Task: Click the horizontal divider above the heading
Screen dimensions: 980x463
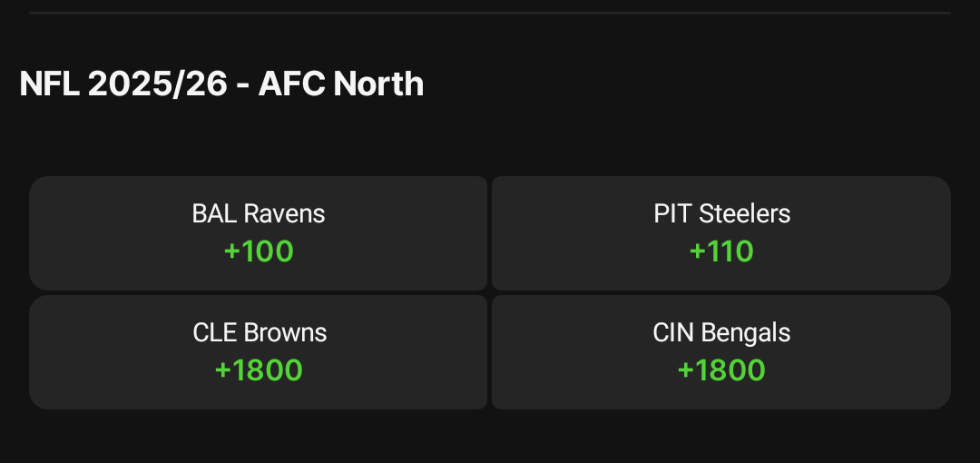Action: click(x=490, y=13)
